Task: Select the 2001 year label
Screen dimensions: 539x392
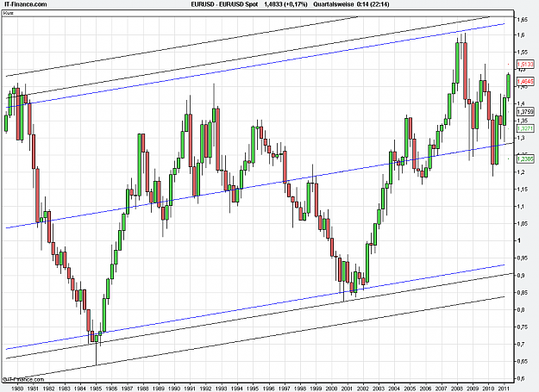Action: click(348, 389)
